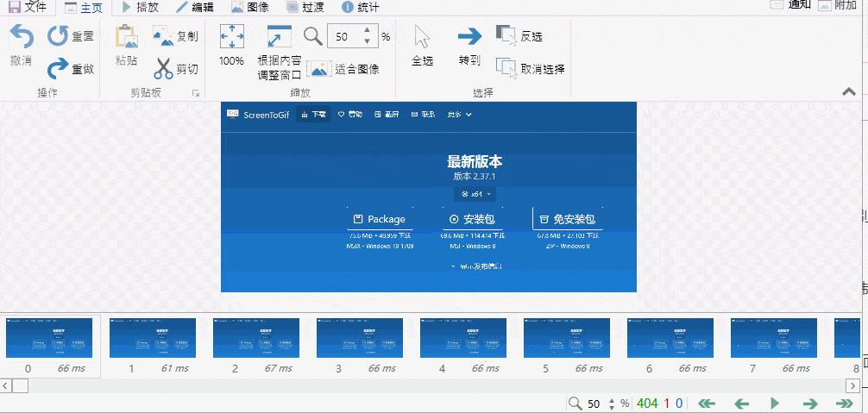The height and width of the screenshot is (413, 868).
Task: Click the 剪切 scissors icon
Action: (x=163, y=69)
